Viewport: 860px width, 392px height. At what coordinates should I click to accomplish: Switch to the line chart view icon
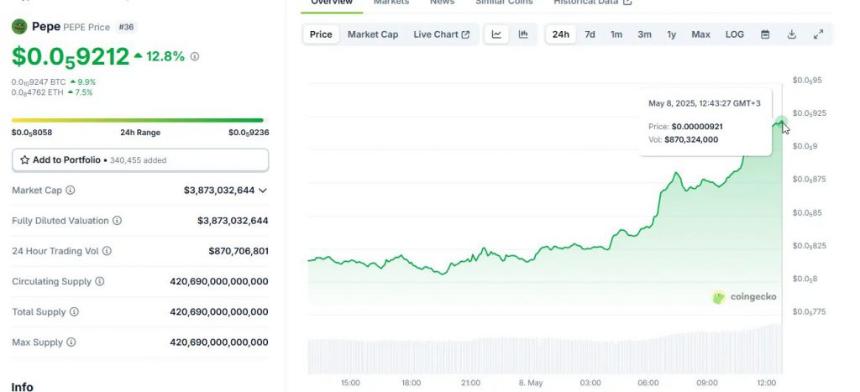496,35
